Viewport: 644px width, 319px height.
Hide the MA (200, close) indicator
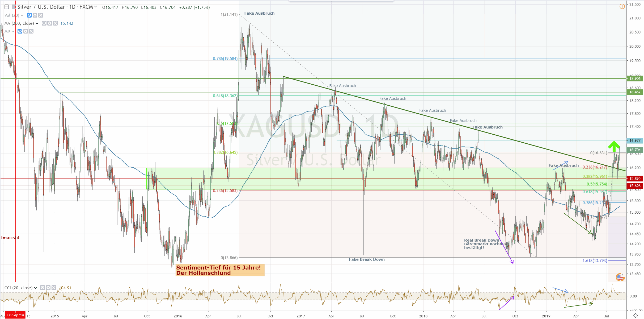[x=44, y=23]
